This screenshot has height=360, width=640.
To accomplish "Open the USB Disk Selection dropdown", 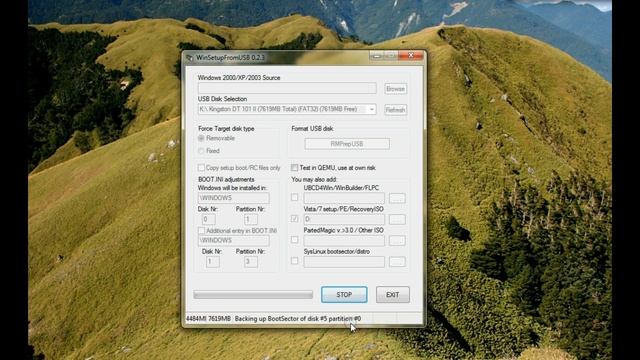I will tap(371, 109).
